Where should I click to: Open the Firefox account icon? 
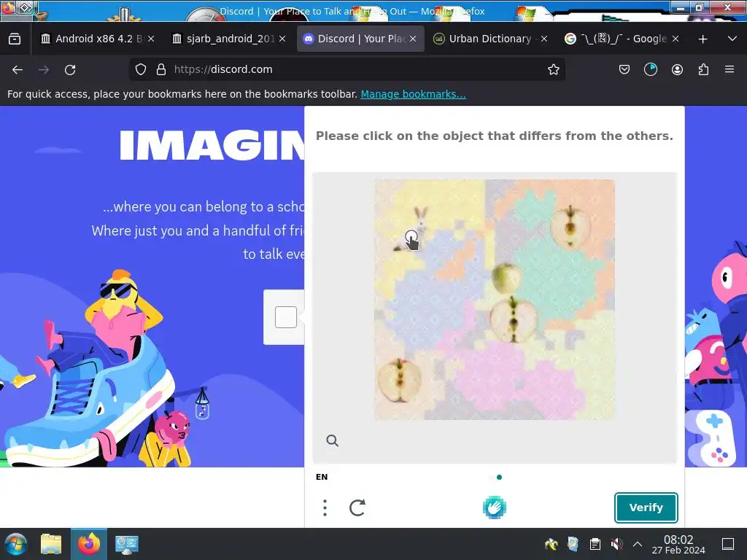[x=677, y=69]
